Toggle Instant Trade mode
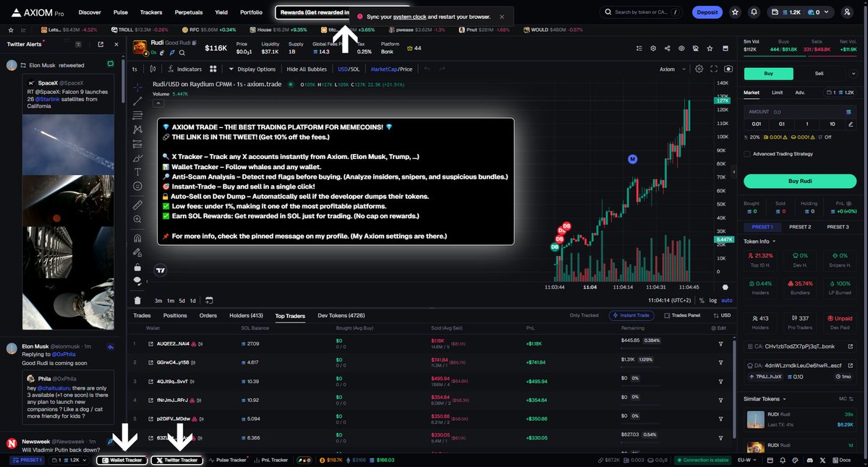 point(633,316)
